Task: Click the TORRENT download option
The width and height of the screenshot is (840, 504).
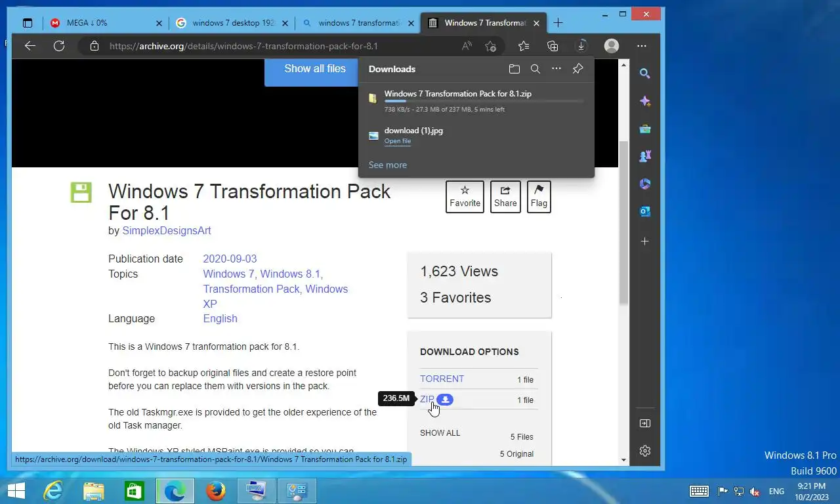Action: tap(442, 379)
